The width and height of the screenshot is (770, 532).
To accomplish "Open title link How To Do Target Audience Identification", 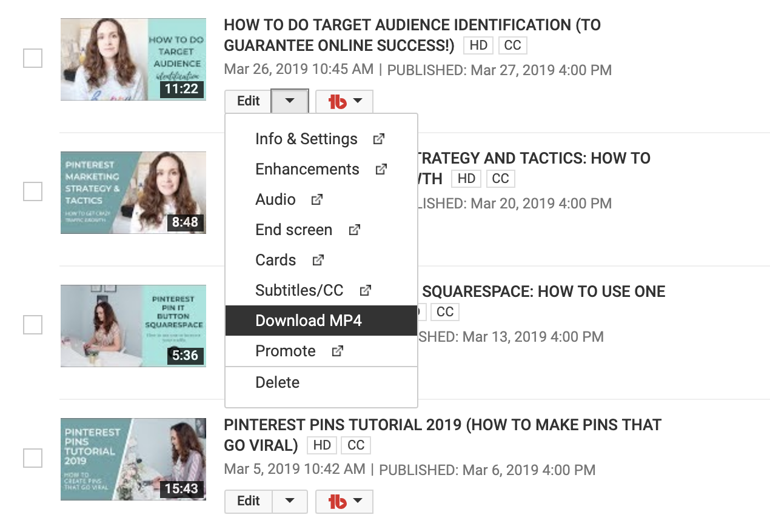I will coord(412,35).
